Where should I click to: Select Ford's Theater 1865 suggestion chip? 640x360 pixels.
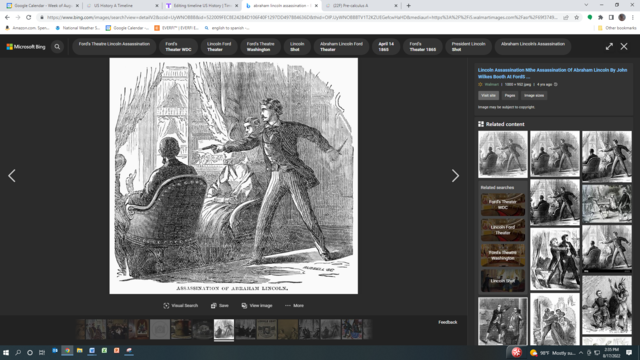422,47
